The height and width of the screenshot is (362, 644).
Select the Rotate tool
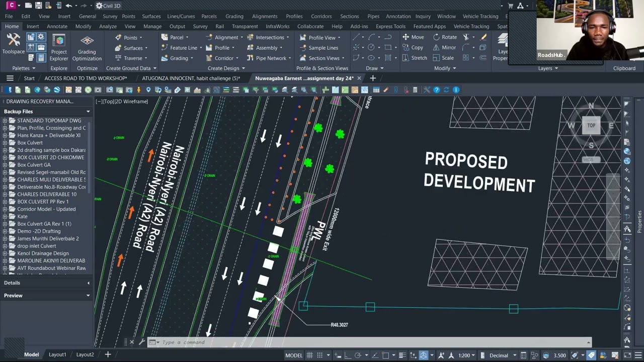point(444,37)
